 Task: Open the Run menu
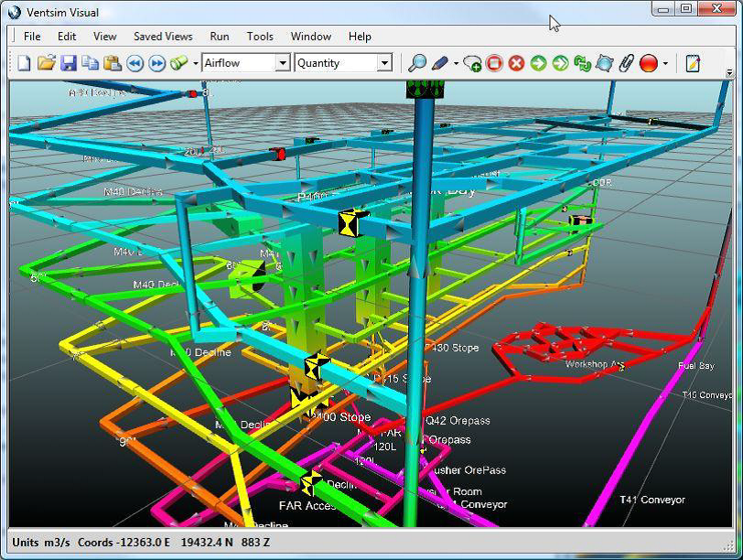tap(220, 37)
